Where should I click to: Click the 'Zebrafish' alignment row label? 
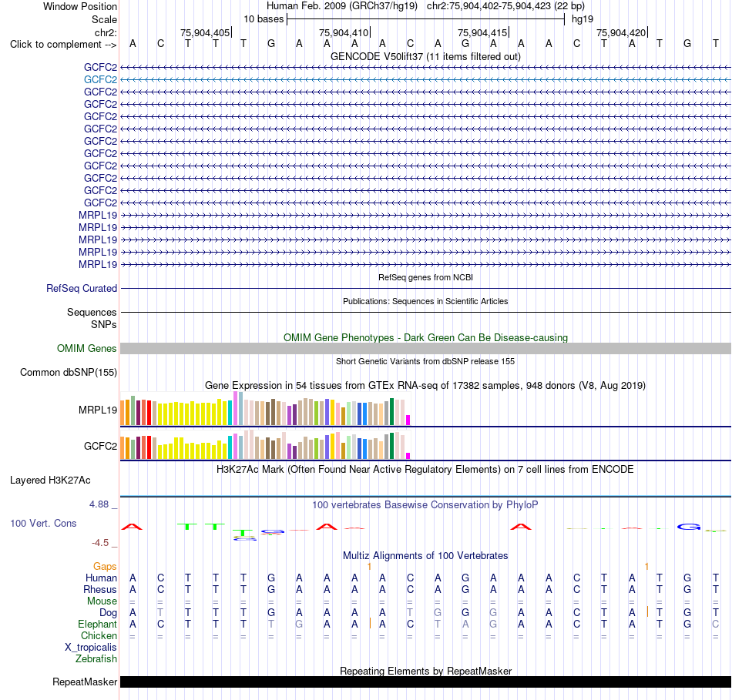pos(96,659)
